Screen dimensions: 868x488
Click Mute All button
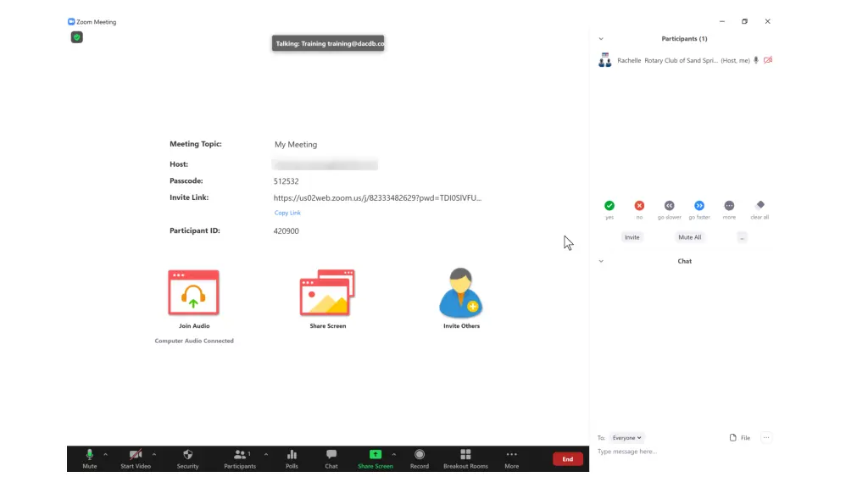[x=690, y=237]
